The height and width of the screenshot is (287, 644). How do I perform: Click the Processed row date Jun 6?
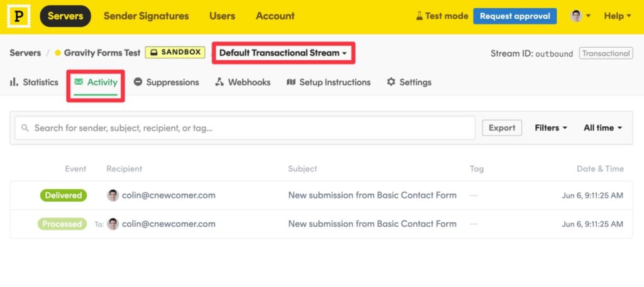click(x=592, y=224)
